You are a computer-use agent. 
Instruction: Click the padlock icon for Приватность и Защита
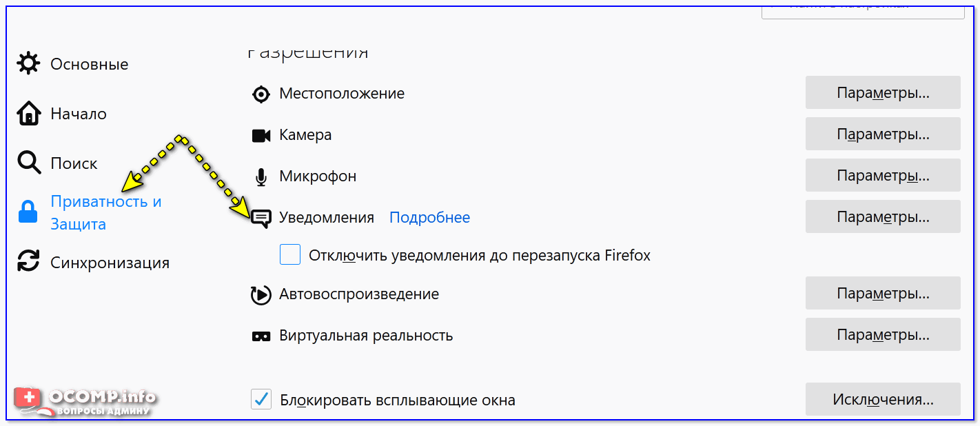coord(28,213)
